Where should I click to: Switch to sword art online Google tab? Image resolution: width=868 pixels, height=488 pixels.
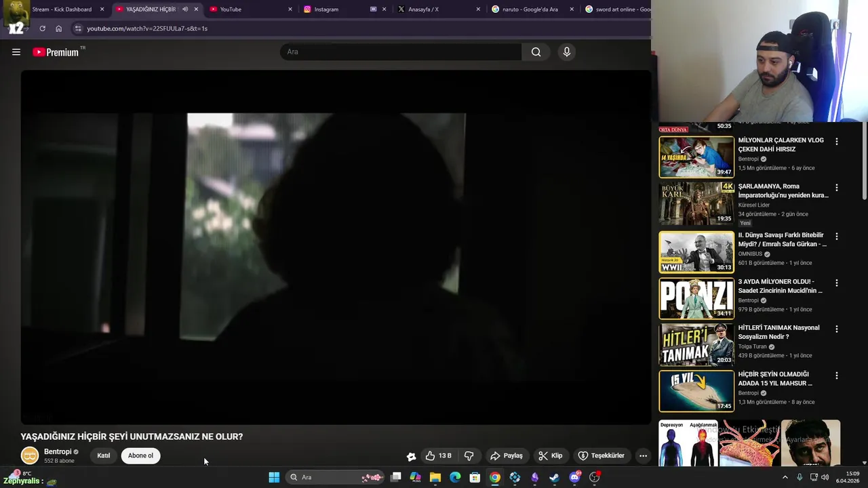pyautogui.click(x=617, y=9)
